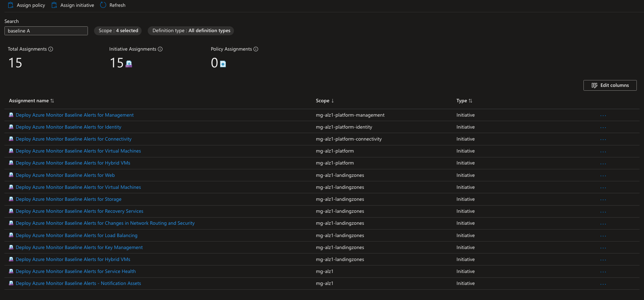This screenshot has height=300, width=644.
Task: Click initiative icon on Recovery Services row
Action: click(11, 211)
